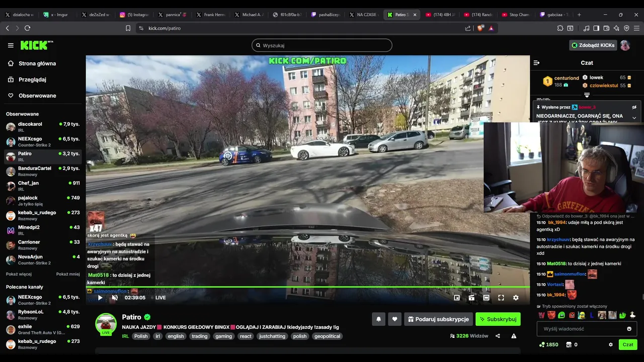Insert the blue L emote
The image size is (644, 362).
pos(592,315)
